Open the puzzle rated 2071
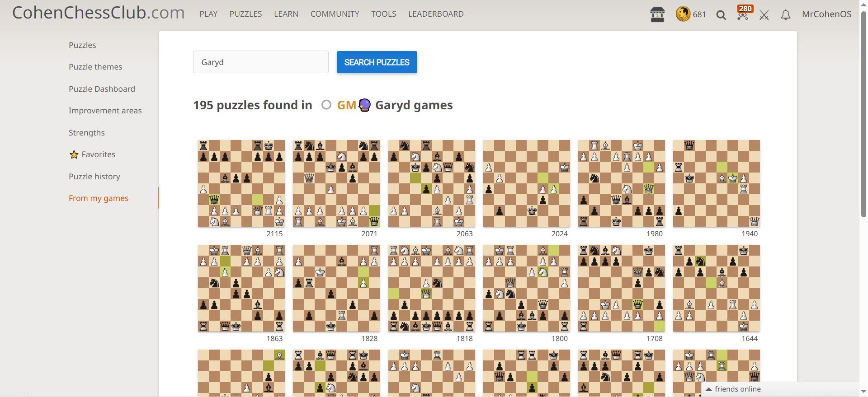 (x=336, y=183)
